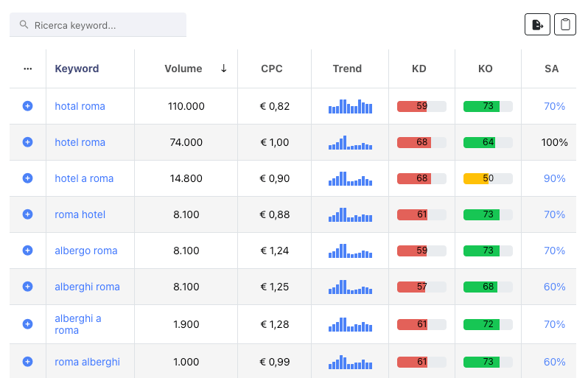Click the € 0,99 CPC value
Image resolution: width=588 pixels, height=378 pixels.
click(275, 362)
